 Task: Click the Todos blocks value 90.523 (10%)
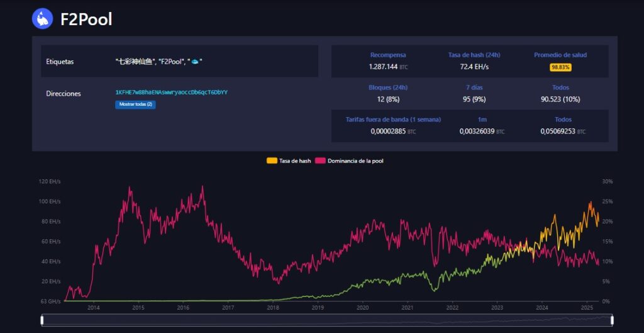coord(560,99)
